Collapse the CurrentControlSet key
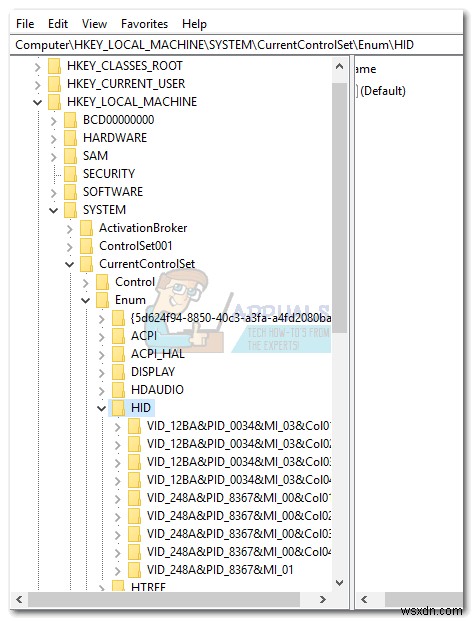The width and height of the screenshot is (474, 621). 70,265
